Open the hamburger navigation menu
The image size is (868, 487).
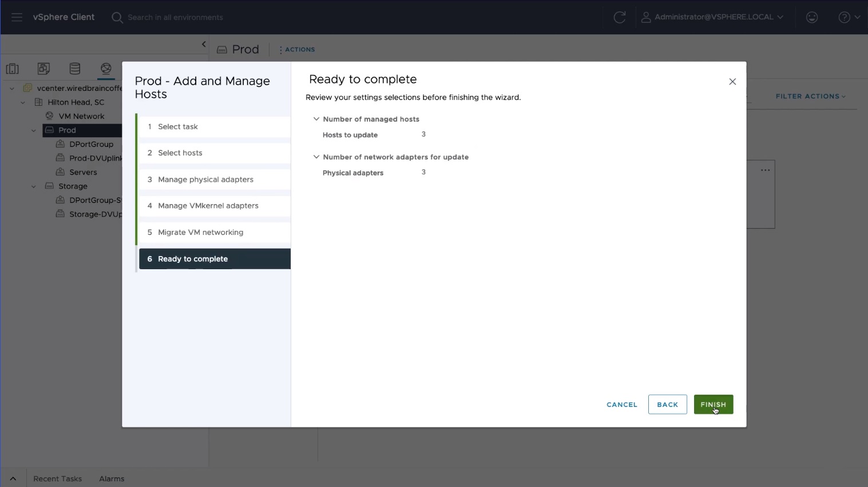(x=17, y=17)
